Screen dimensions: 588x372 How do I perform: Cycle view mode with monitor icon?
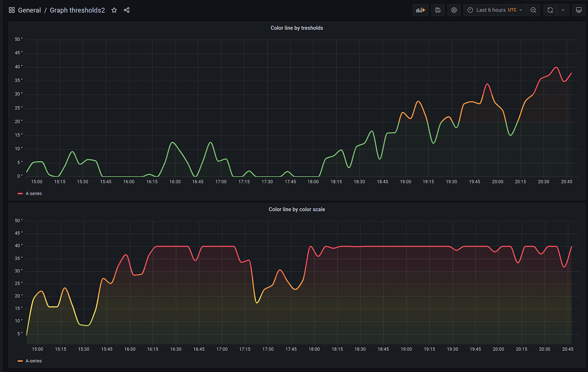(579, 10)
